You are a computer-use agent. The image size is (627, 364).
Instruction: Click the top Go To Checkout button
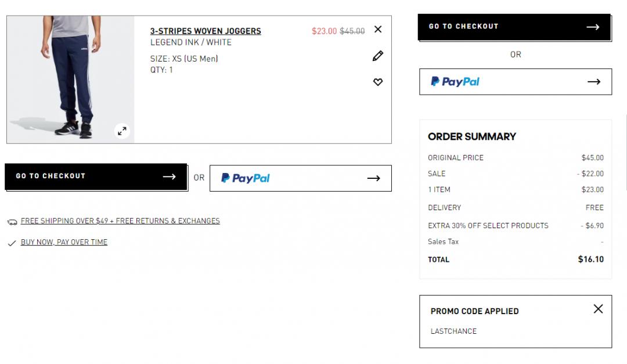[514, 27]
